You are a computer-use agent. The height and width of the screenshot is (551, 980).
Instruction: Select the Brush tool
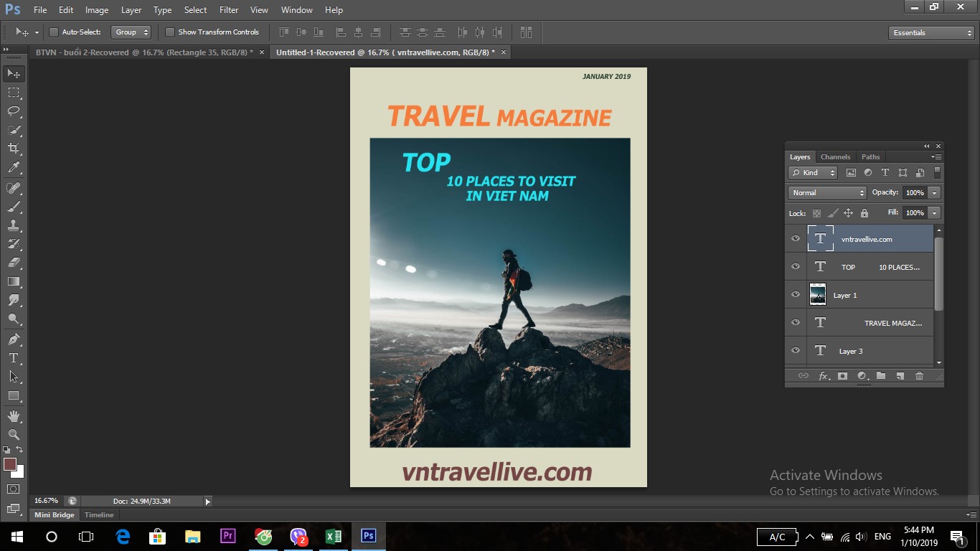pos(14,207)
